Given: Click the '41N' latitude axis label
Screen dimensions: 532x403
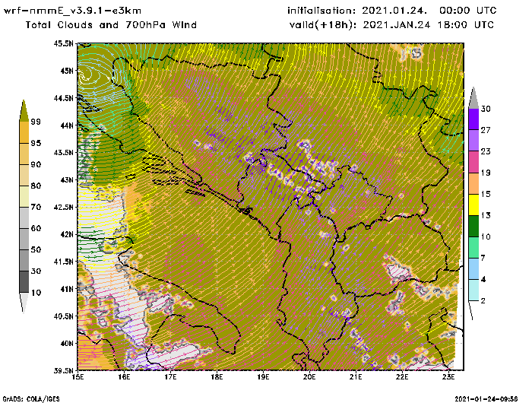Looking at the screenshot, I should coord(67,289).
